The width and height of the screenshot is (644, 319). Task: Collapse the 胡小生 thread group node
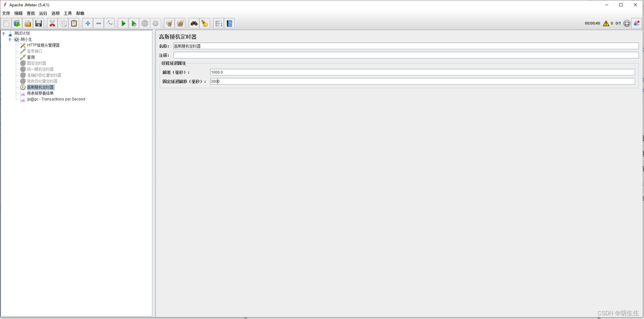click(10, 39)
